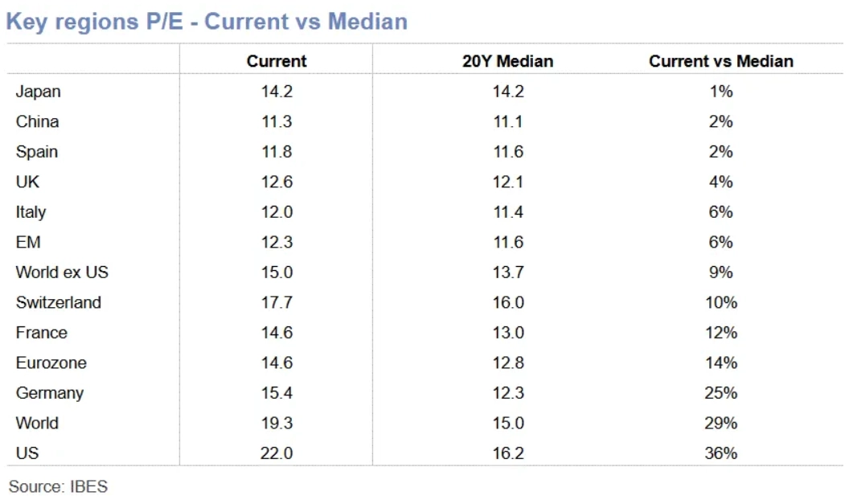Select the France row label
This screenshot has width=849, height=504.
[x=42, y=333]
